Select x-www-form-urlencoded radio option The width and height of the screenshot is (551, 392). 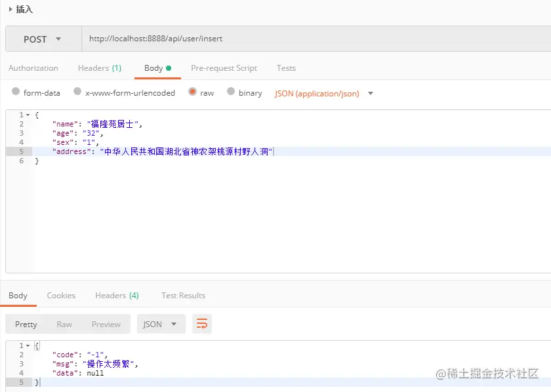[77, 92]
